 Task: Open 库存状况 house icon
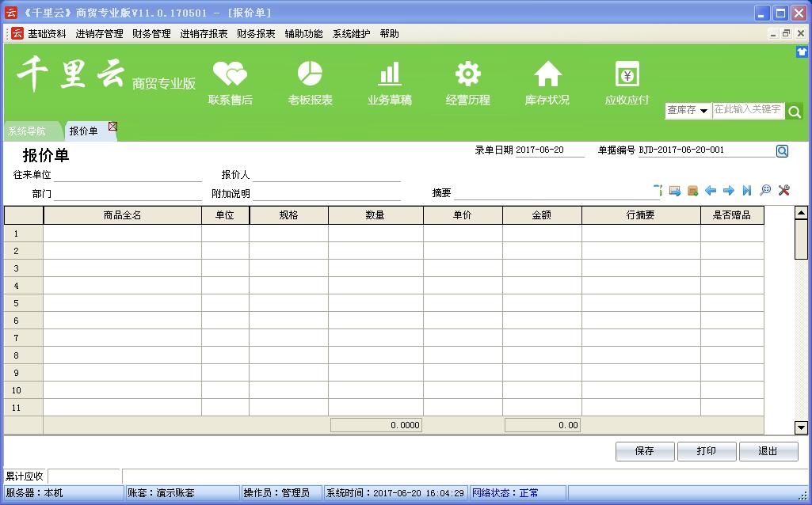(x=547, y=75)
